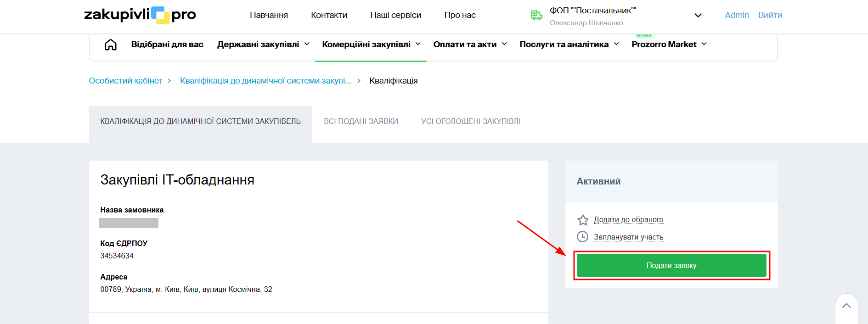868x324 pixels.
Task: Click Особистий кабінет breadcrumb
Action: [125, 81]
